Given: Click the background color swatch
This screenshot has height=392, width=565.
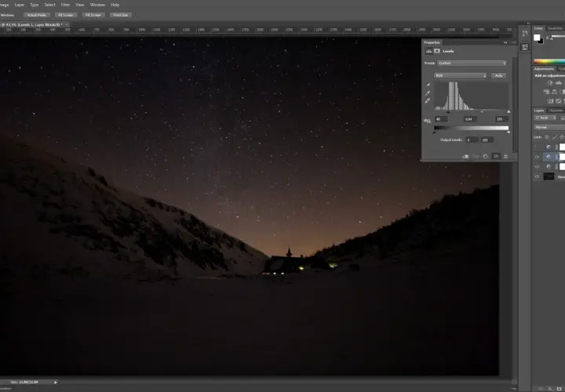Looking at the screenshot, I should tap(541, 41).
